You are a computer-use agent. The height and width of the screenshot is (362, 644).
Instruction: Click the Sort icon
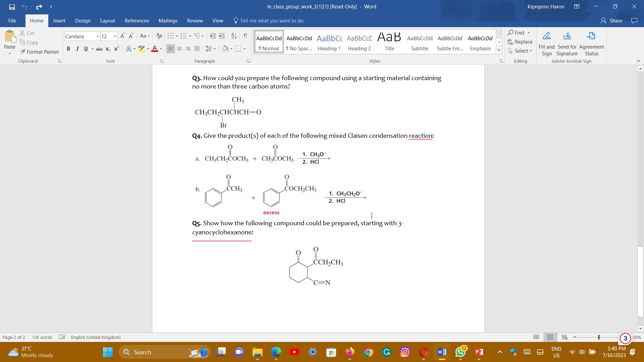pos(234,36)
